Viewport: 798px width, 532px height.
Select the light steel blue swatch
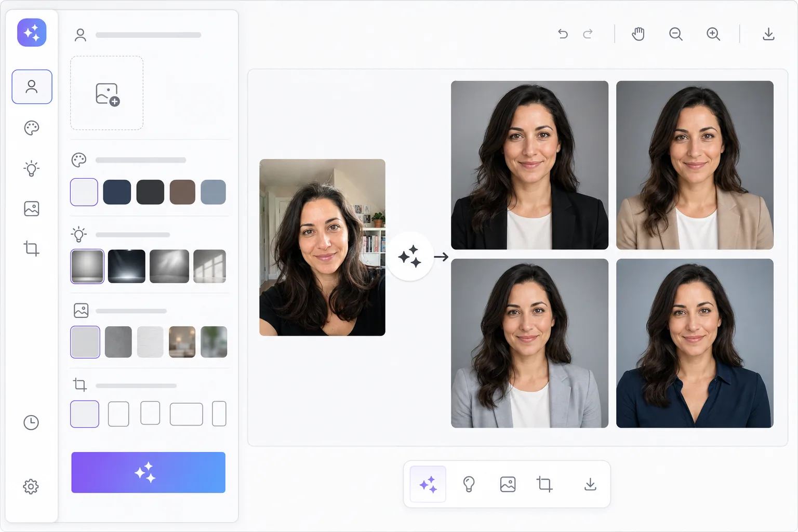click(x=214, y=192)
